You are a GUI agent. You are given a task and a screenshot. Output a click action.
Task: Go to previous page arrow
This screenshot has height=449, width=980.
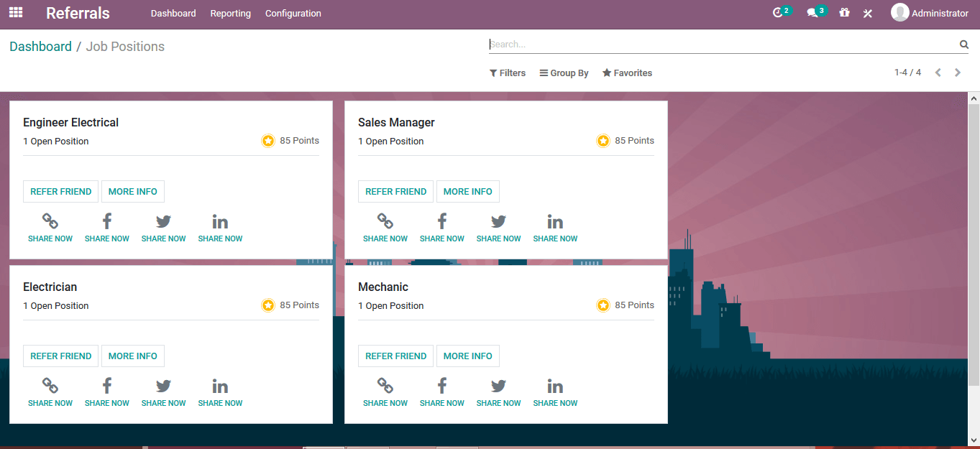click(938, 73)
